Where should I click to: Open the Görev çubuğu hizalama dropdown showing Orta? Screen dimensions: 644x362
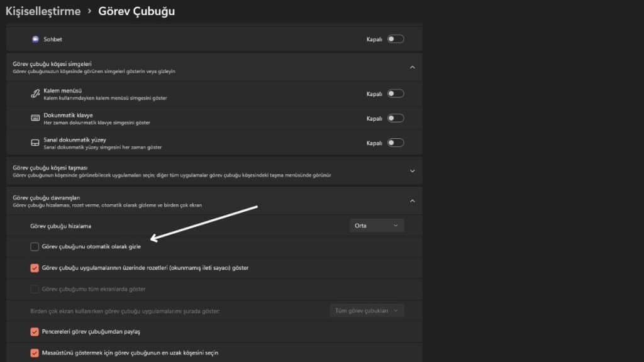[376, 225]
